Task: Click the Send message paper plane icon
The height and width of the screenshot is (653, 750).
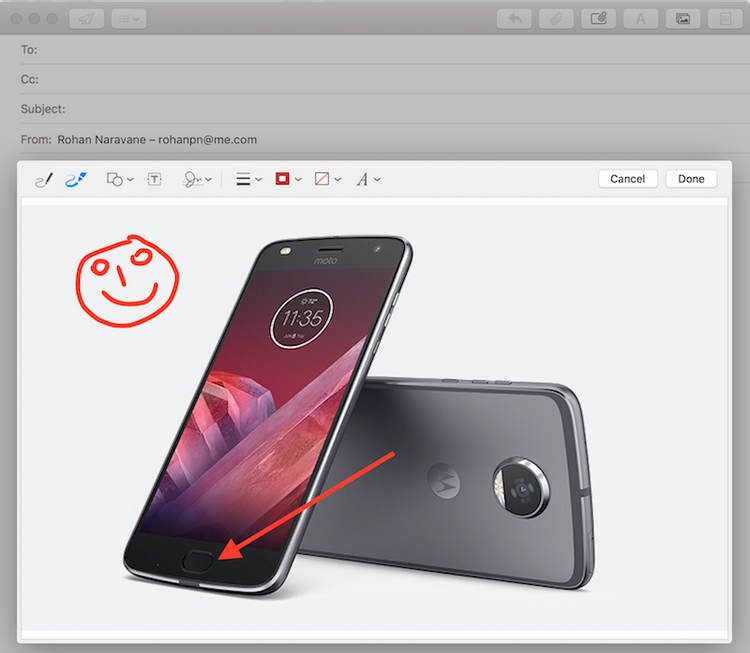Action: tap(86, 19)
